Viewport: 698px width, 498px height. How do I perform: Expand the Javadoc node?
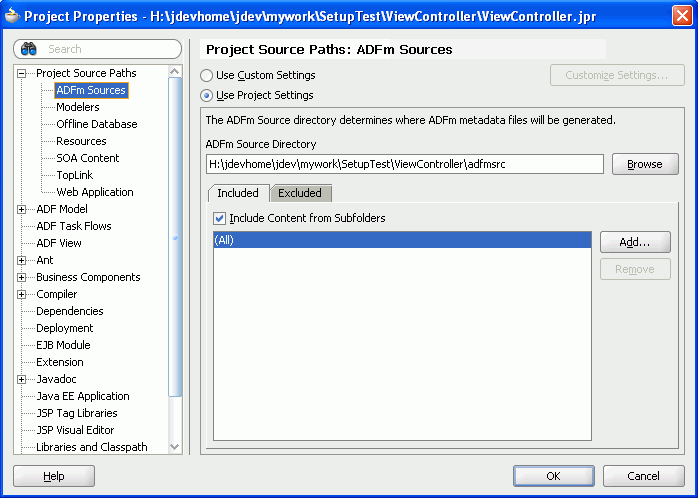(x=21, y=379)
